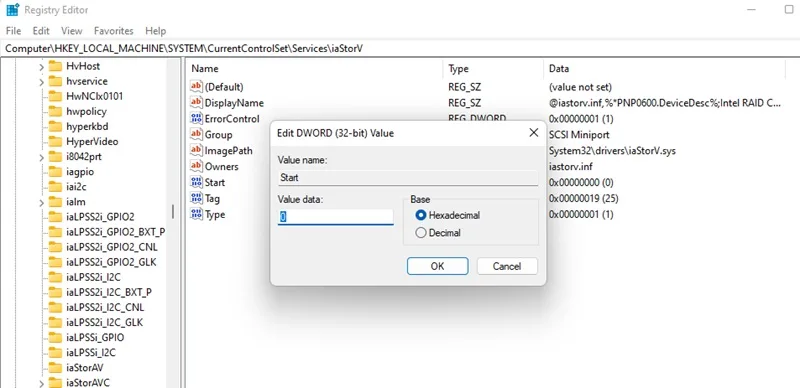Close the Edit DWORD dialog with X
Viewport: 800px width, 388px height.
click(534, 133)
